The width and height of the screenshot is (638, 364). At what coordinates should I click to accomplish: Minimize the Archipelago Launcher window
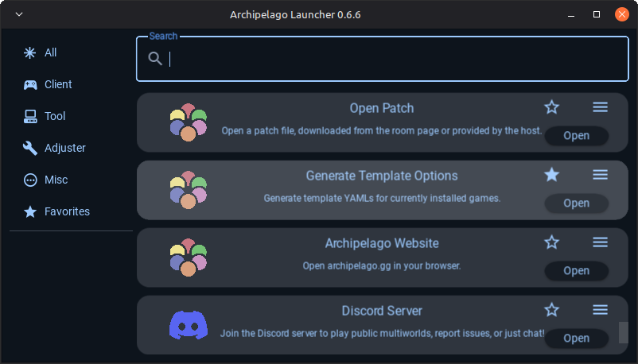pyautogui.click(x=571, y=14)
